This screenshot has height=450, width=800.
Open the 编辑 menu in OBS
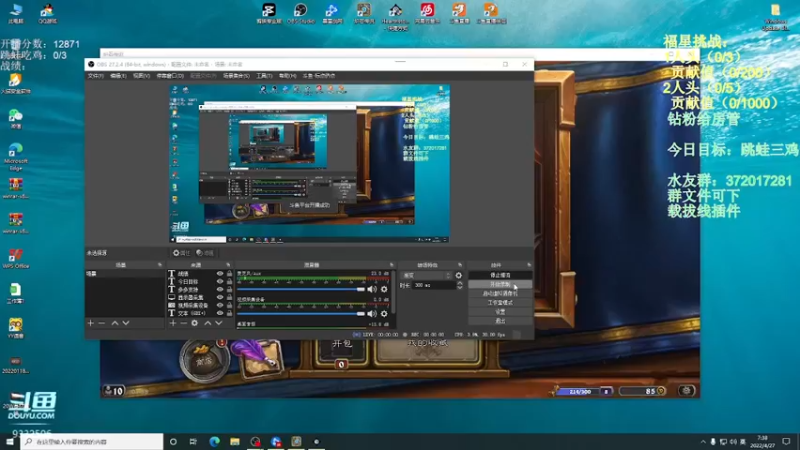118,76
